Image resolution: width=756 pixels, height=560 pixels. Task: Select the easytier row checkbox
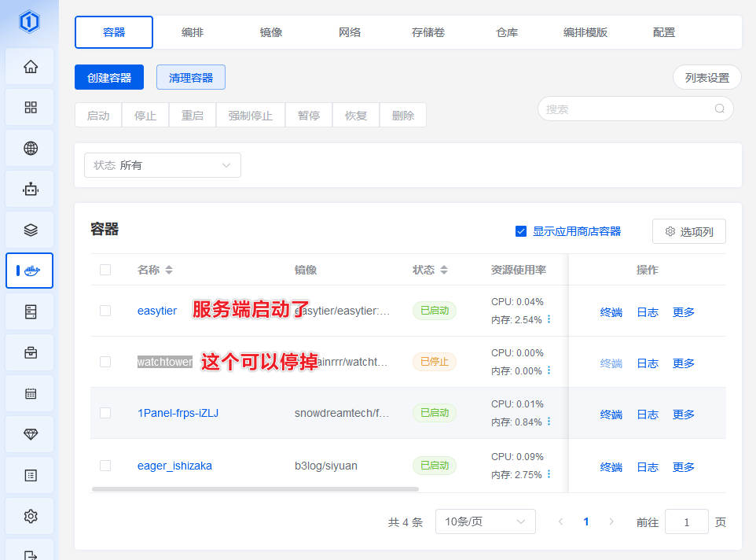tap(105, 311)
